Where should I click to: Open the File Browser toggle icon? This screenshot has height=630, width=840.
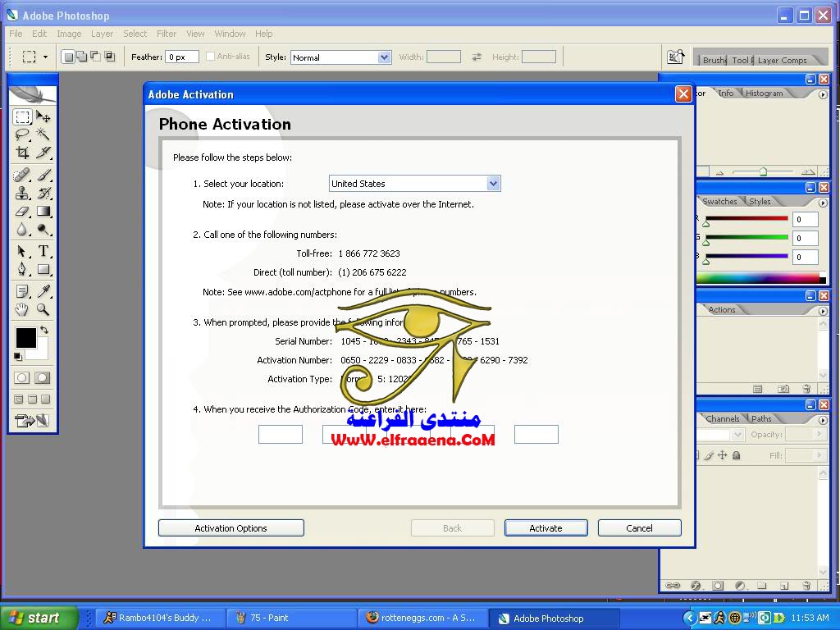click(676, 57)
